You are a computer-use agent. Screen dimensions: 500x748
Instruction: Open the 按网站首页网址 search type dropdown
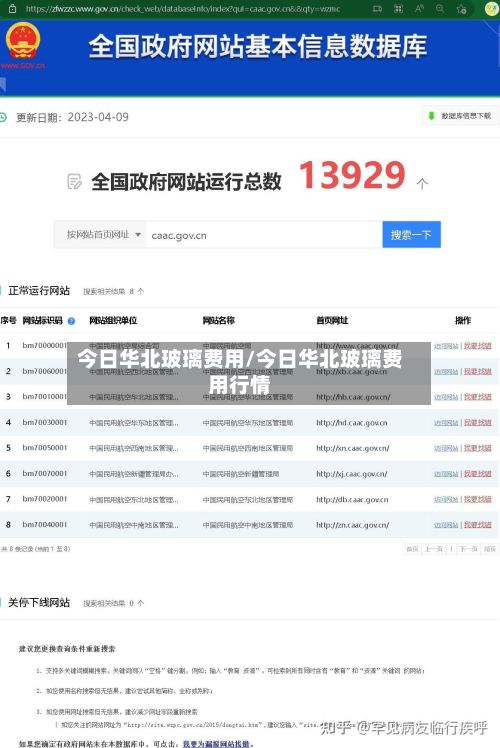pos(101,235)
